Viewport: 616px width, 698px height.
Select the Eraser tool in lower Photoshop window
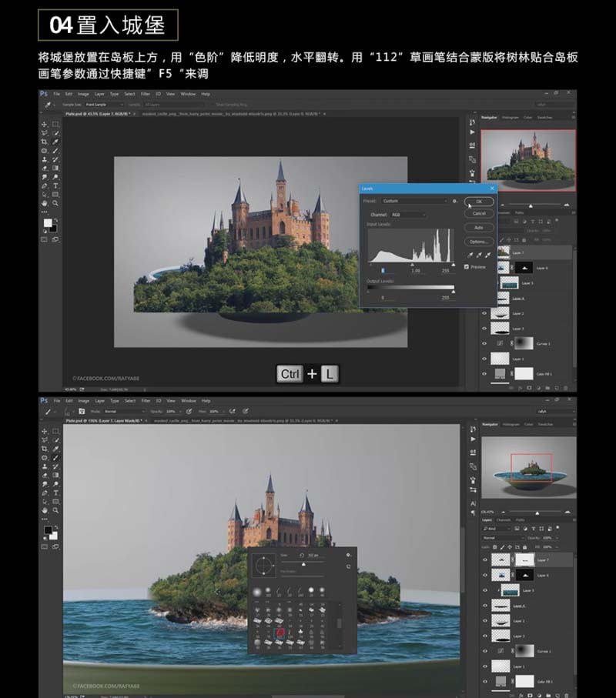point(44,476)
